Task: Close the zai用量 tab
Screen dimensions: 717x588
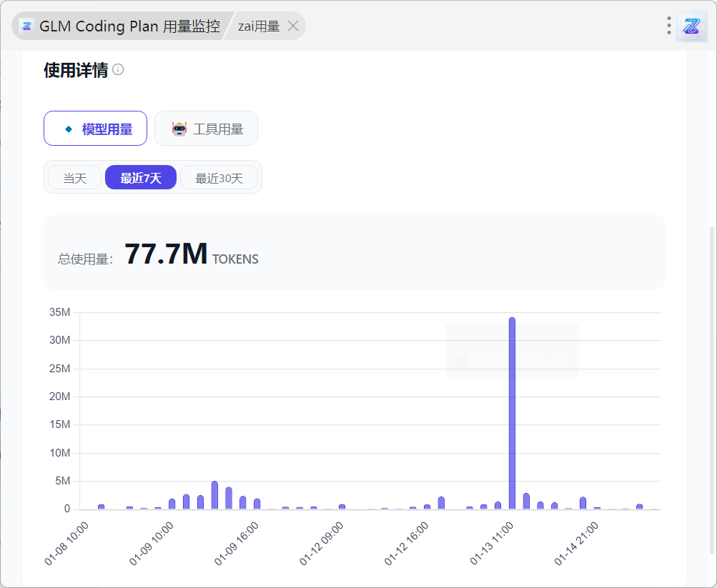Action: point(292,26)
